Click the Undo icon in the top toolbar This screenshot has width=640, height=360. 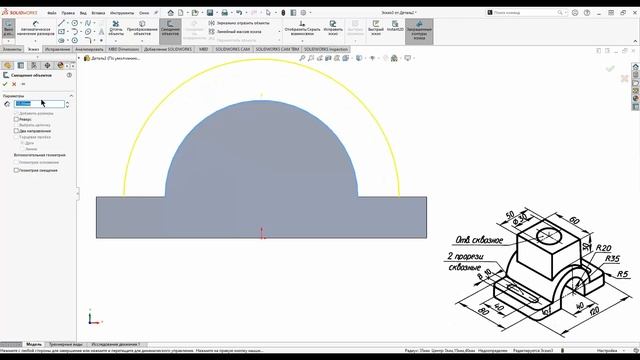tap(239, 13)
